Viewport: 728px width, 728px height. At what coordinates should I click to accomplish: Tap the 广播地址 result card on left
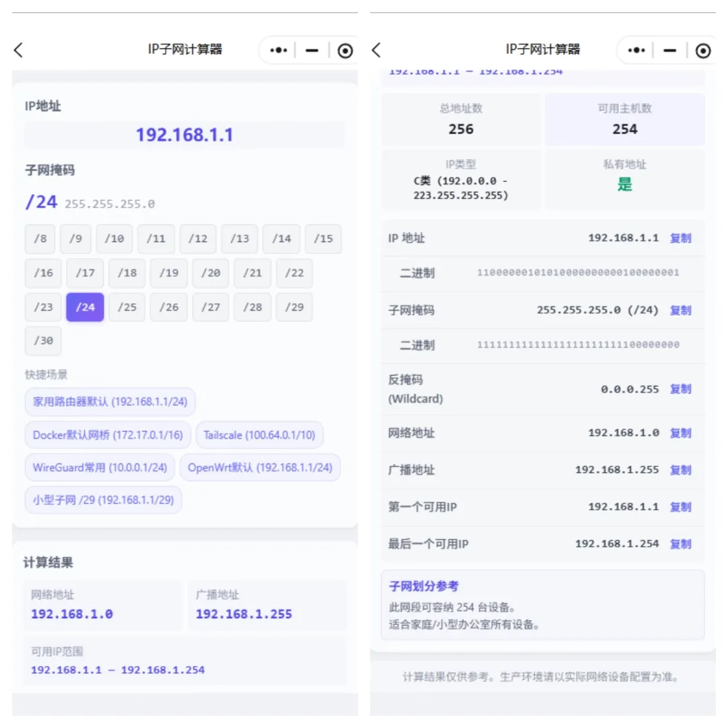[x=267, y=605]
